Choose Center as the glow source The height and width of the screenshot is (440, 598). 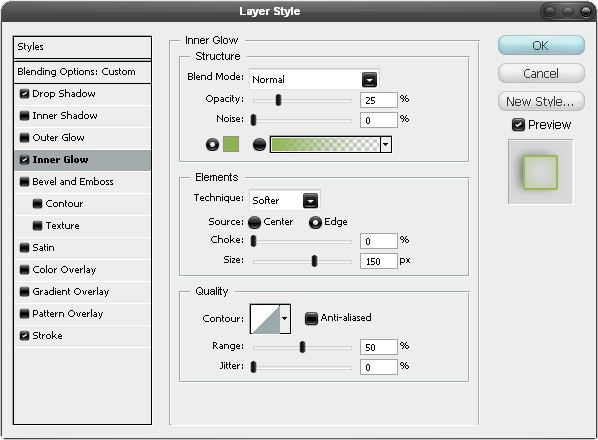click(x=254, y=222)
